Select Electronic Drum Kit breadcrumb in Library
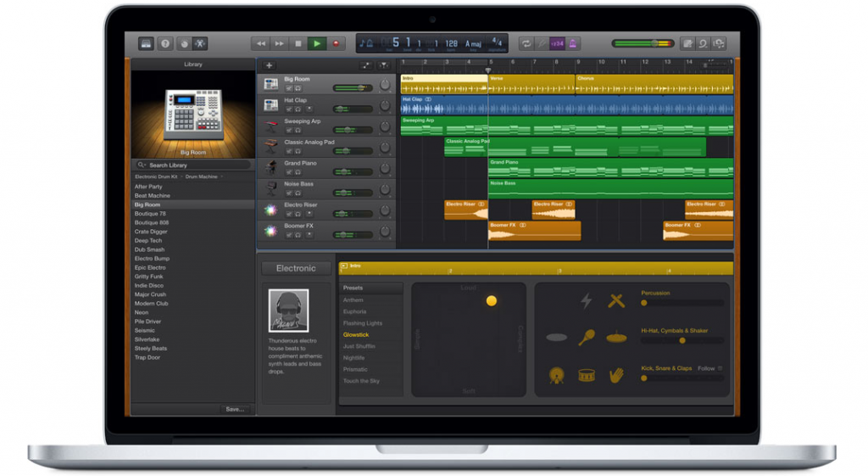 point(156,176)
